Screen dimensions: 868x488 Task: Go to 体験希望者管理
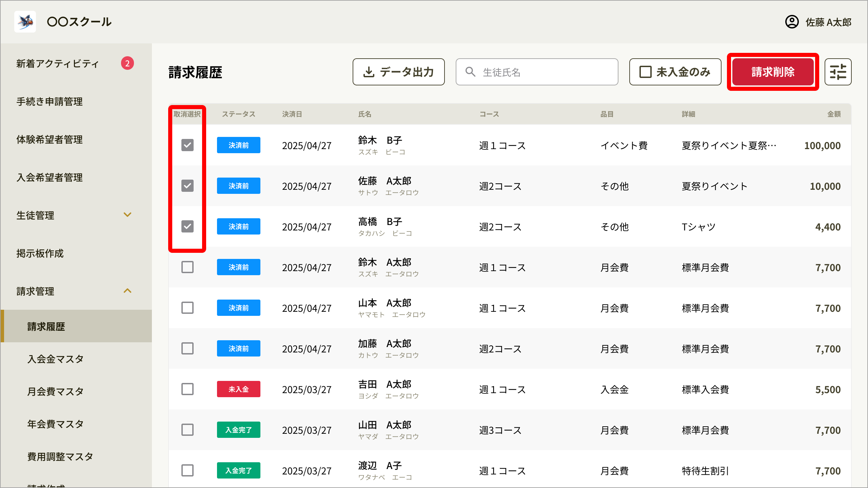coord(50,139)
